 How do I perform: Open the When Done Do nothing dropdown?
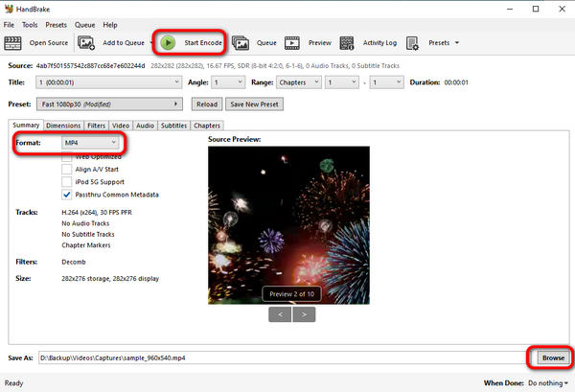[x=548, y=383]
